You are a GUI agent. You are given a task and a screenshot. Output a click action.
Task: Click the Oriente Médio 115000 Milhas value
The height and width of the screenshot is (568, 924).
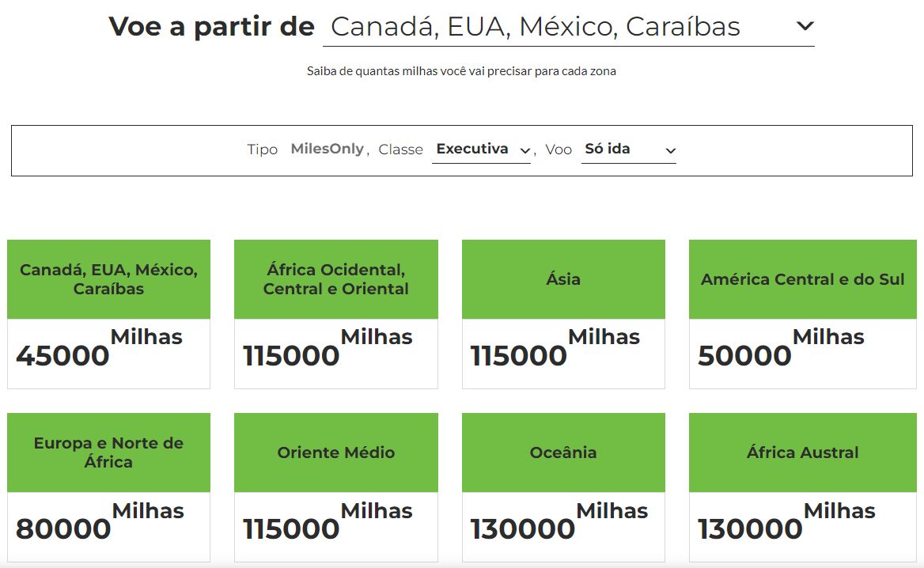click(x=327, y=521)
